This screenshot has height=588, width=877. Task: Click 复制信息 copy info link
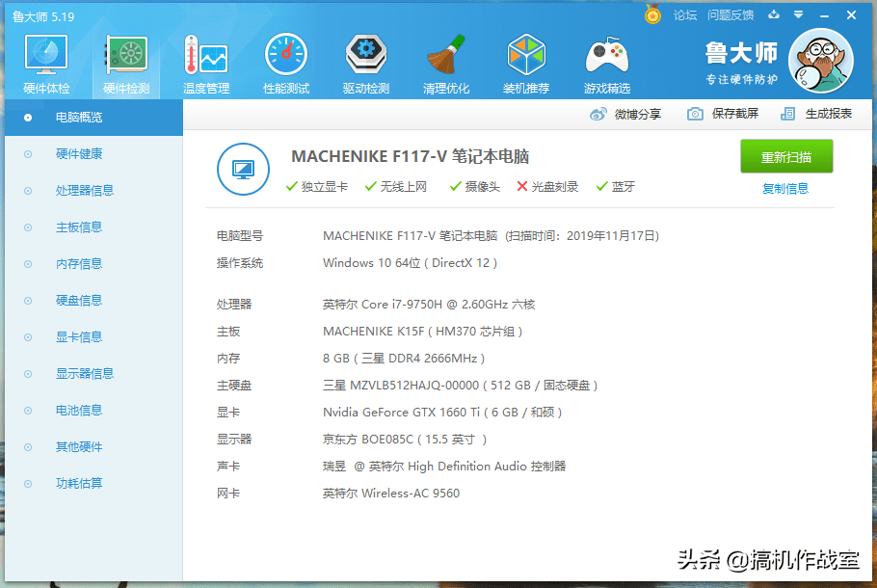click(785, 189)
